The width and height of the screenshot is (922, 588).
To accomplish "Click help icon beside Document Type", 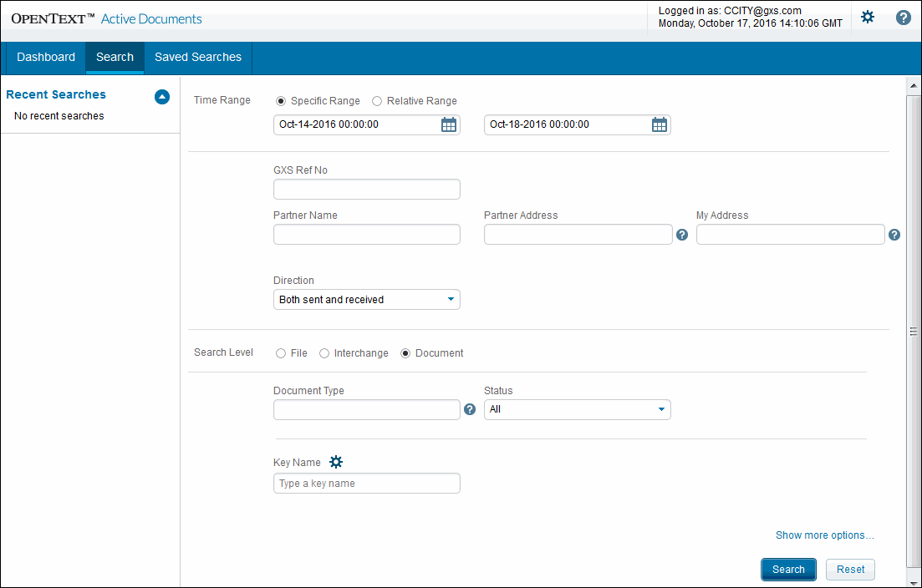I will pos(470,409).
